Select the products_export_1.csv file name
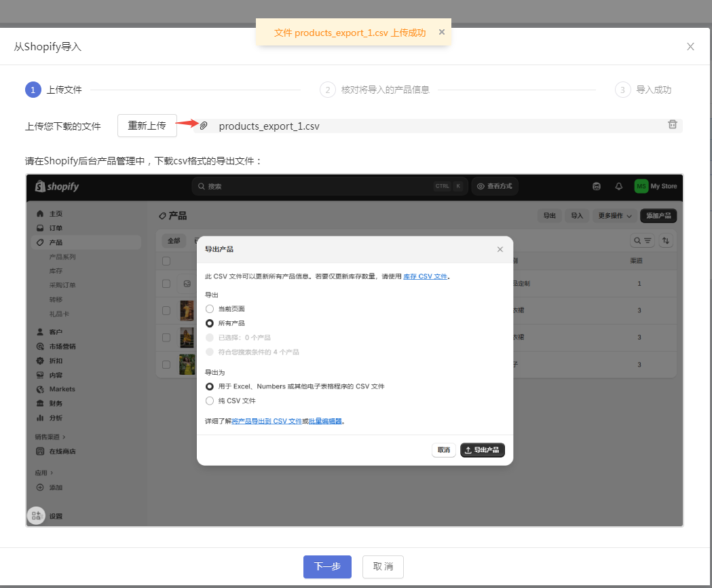 [269, 126]
